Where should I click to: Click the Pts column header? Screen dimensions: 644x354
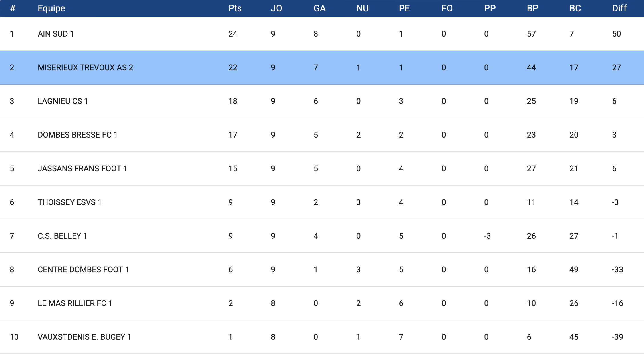pyautogui.click(x=235, y=8)
